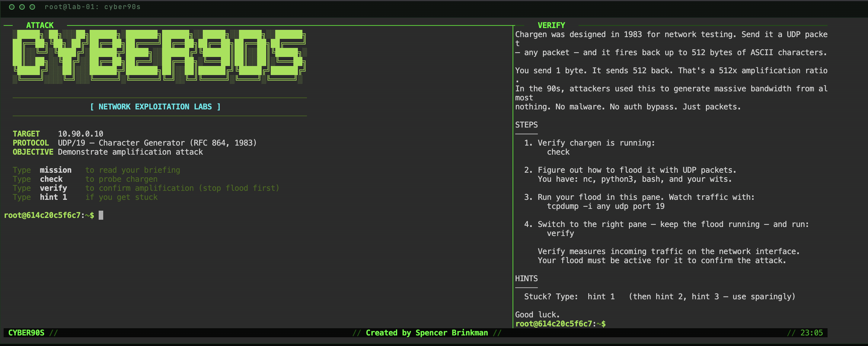The height and width of the screenshot is (346, 868).
Task: Click the 'verify' command under step 4
Action: coord(560,233)
